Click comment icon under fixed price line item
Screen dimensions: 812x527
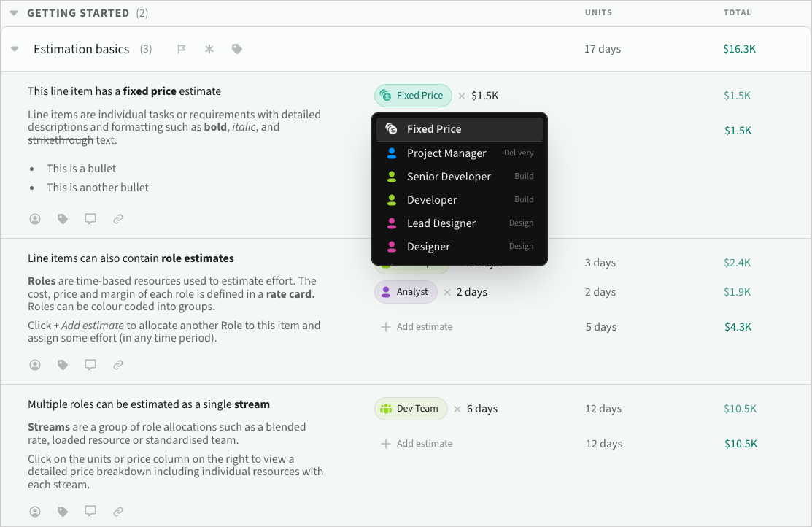click(90, 218)
